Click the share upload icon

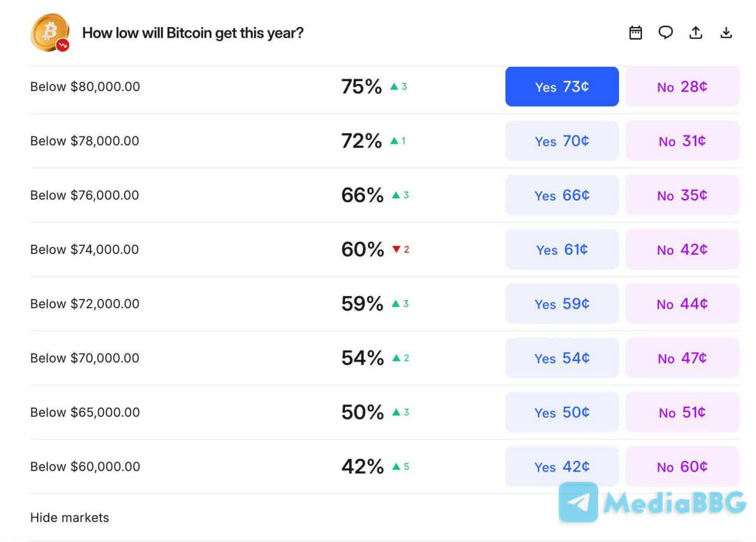coord(696,33)
